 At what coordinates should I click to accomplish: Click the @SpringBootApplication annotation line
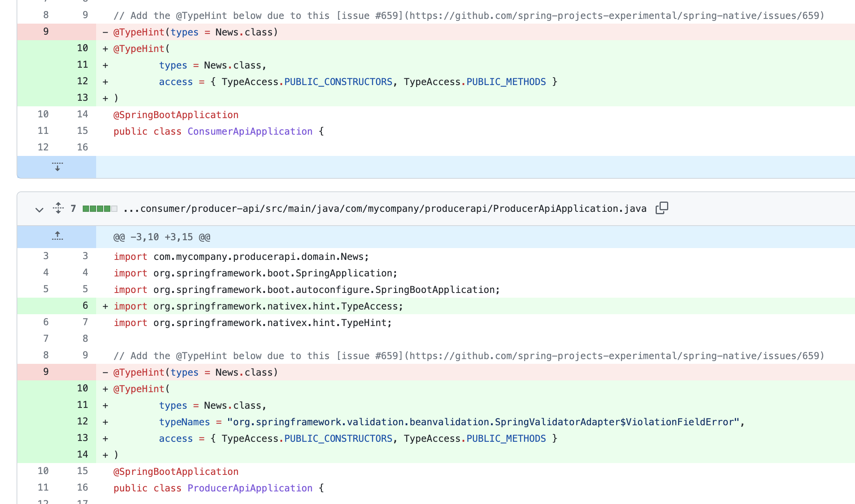176,471
